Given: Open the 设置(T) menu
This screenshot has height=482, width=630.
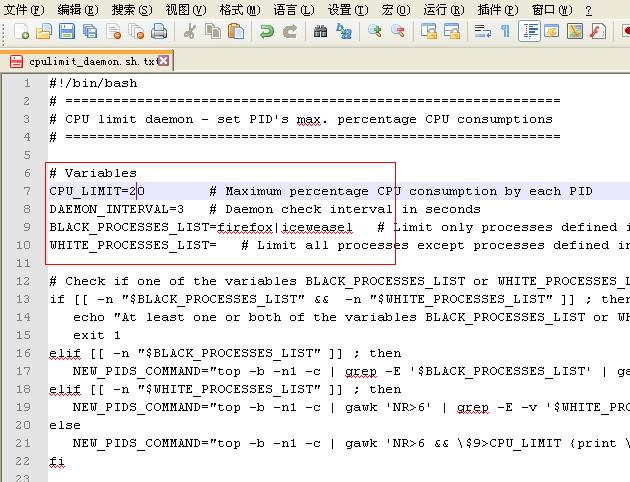Looking at the screenshot, I should pyautogui.click(x=348, y=10).
